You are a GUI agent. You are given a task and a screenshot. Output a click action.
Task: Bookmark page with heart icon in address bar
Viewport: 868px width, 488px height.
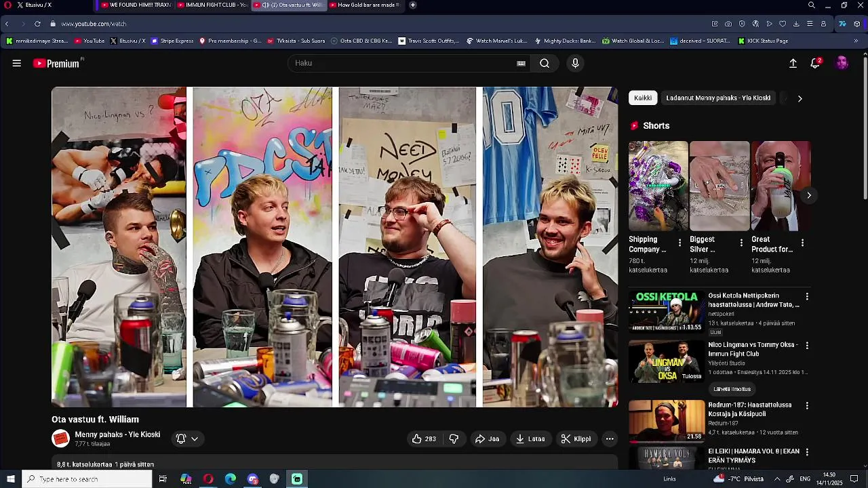point(783,24)
